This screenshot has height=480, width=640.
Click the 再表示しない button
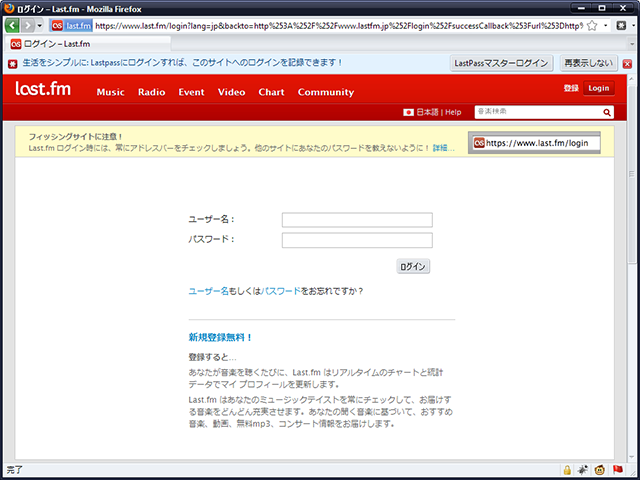[588, 63]
